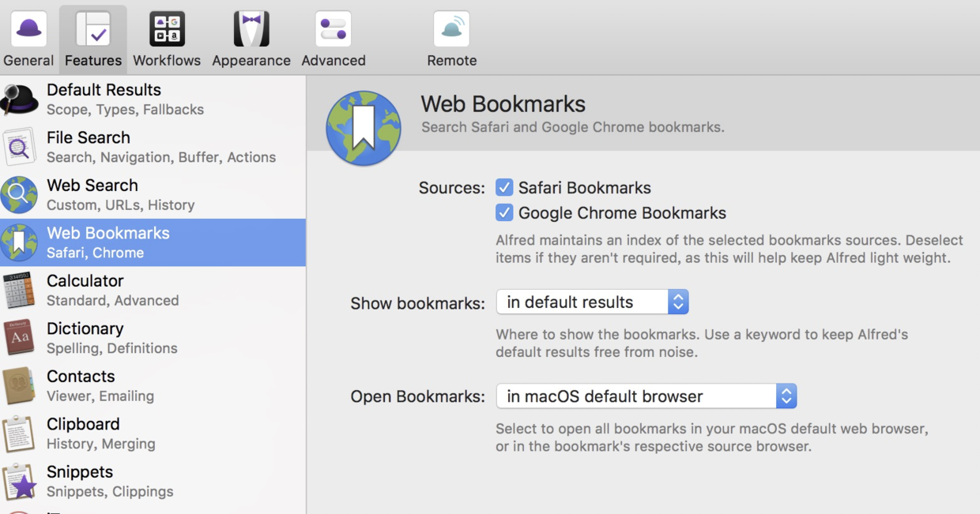Image resolution: width=980 pixels, height=514 pixels.
Task: Switch to the Remote tab label
Action: click(452, 61)
